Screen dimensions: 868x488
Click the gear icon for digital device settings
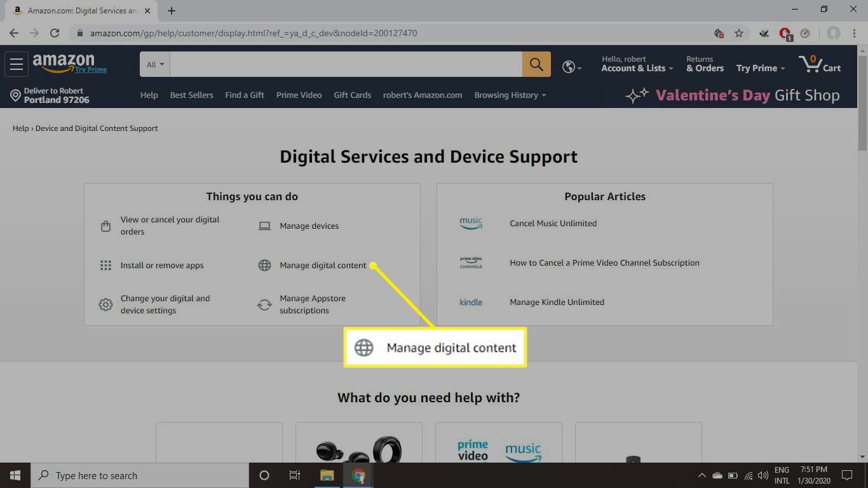point(105,305)
